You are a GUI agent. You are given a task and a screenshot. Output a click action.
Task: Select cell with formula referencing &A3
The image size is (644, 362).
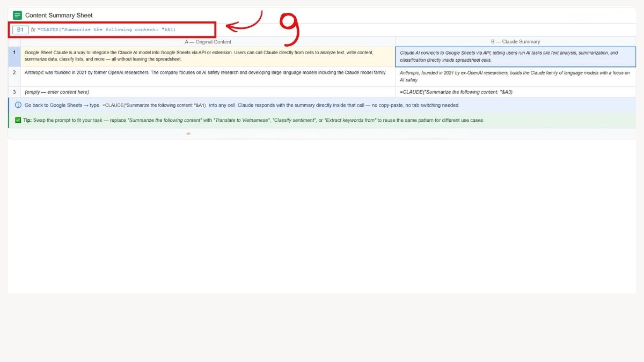516,92
